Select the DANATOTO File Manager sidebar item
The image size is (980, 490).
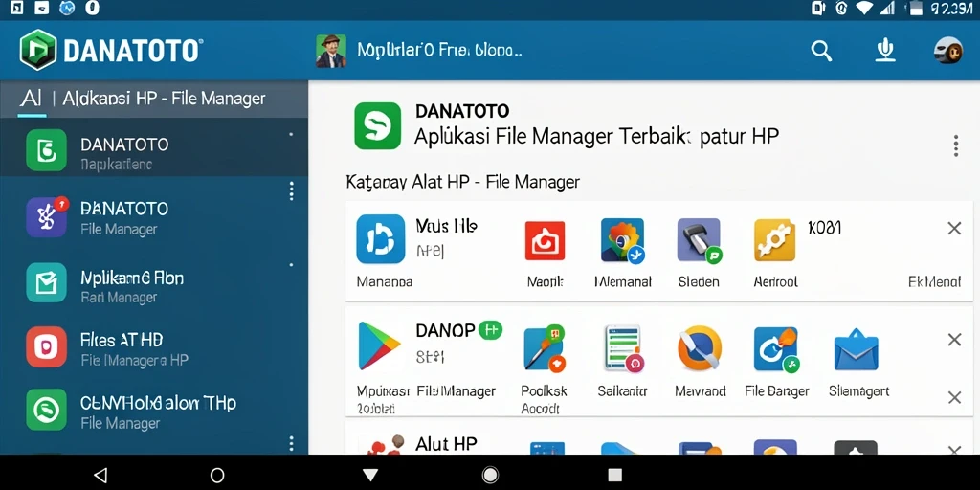point(154,216)
